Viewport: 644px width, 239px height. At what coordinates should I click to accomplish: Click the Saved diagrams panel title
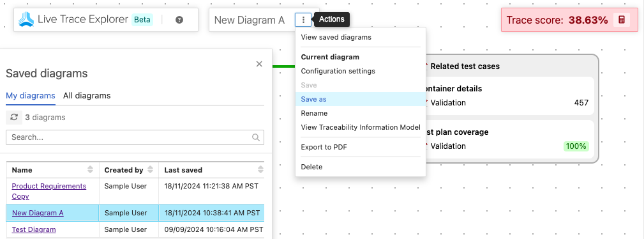47,73
